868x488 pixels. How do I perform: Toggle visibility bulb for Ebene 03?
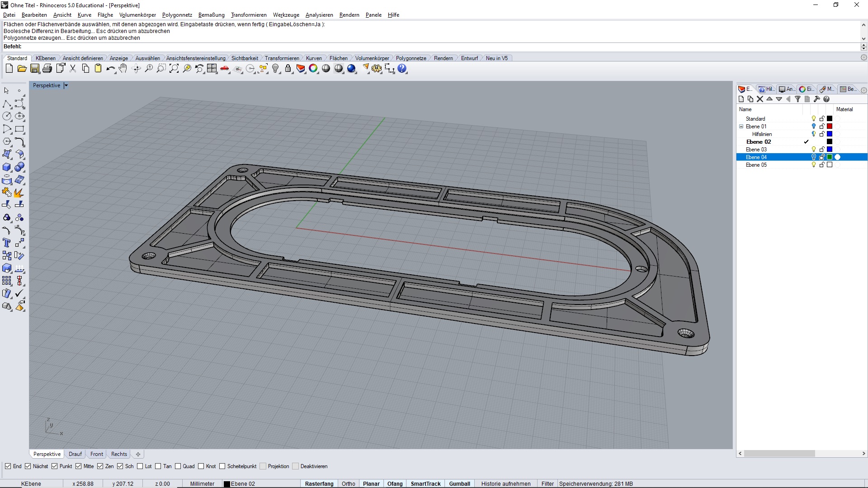[x=814, y=150]
